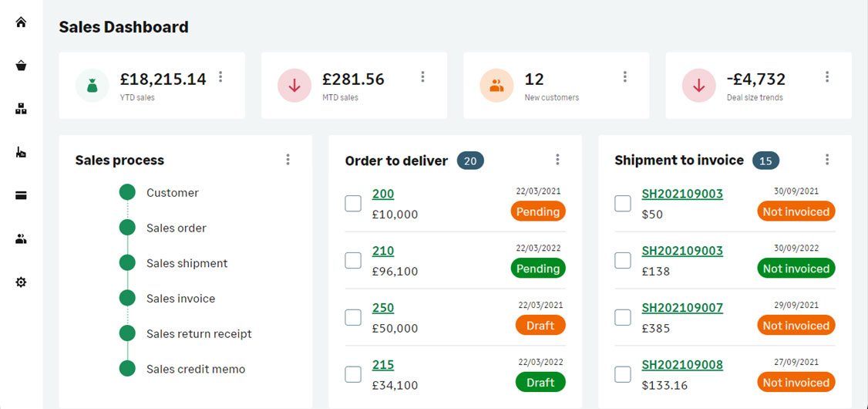Open the settings gear in the sidebar
This screenshot has height=409, width=868.
point(21,282)
